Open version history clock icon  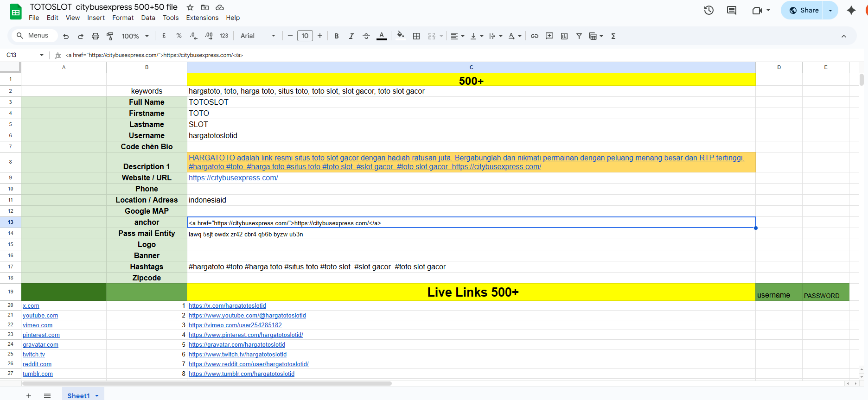pos(708,10)
